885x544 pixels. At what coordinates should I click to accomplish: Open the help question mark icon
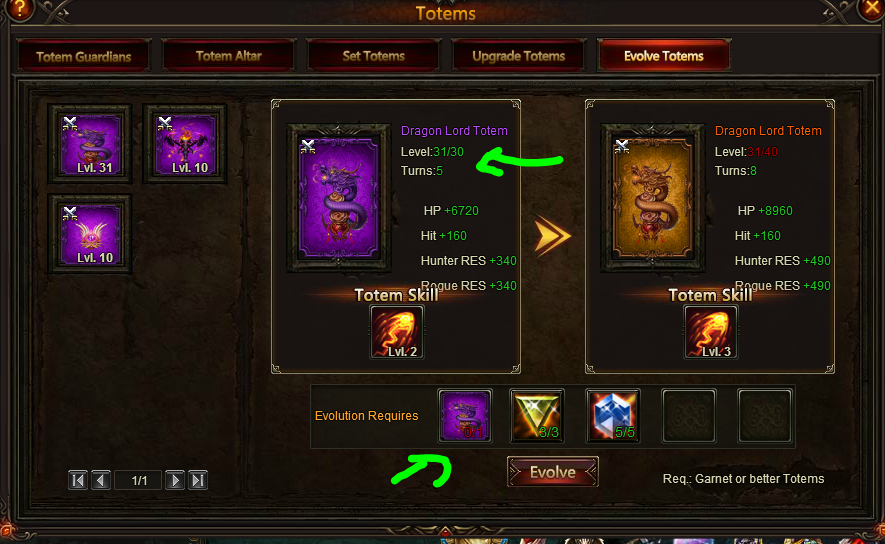(x=19, y=8)
